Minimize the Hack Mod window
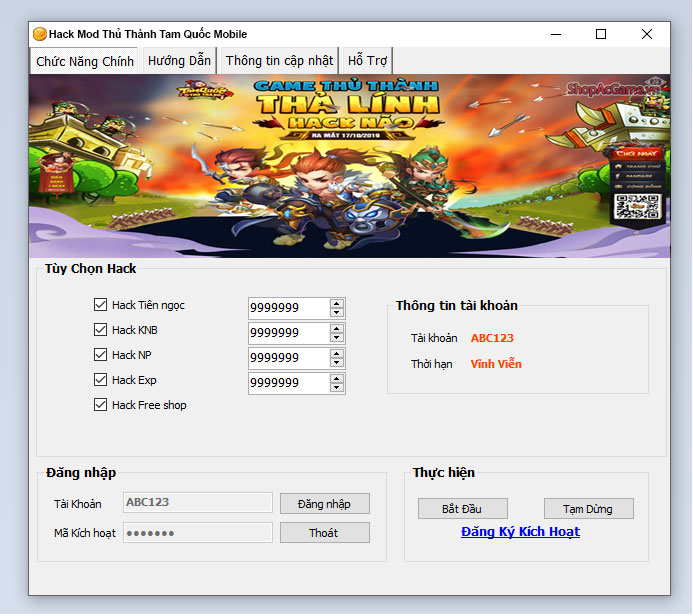693x616 pixels. [556, 34]
